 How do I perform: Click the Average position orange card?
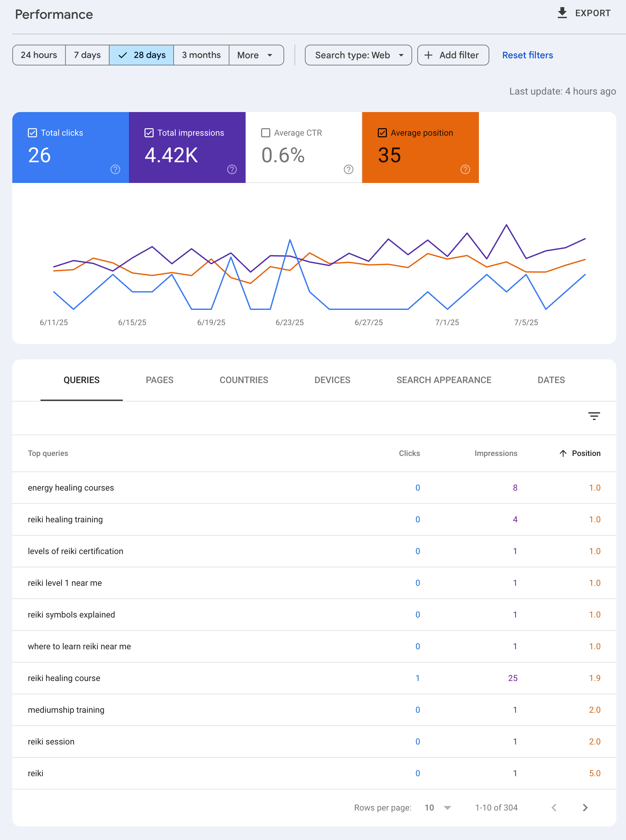[421, 147]
